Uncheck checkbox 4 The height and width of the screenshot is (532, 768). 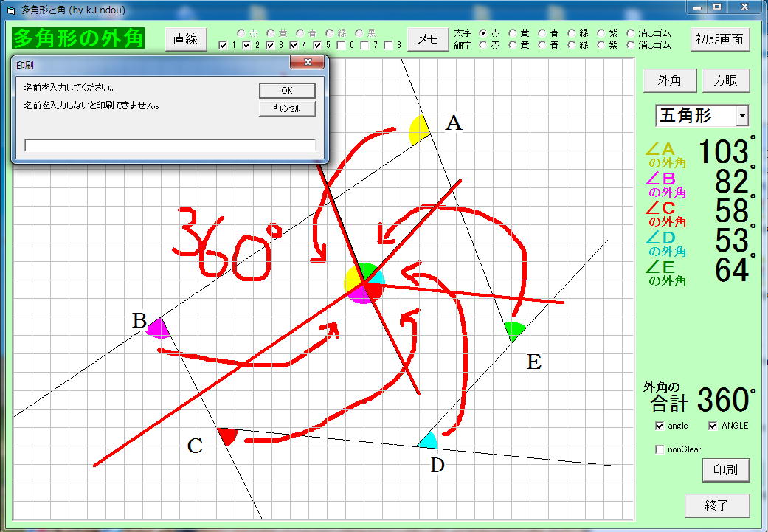(294, 45)
